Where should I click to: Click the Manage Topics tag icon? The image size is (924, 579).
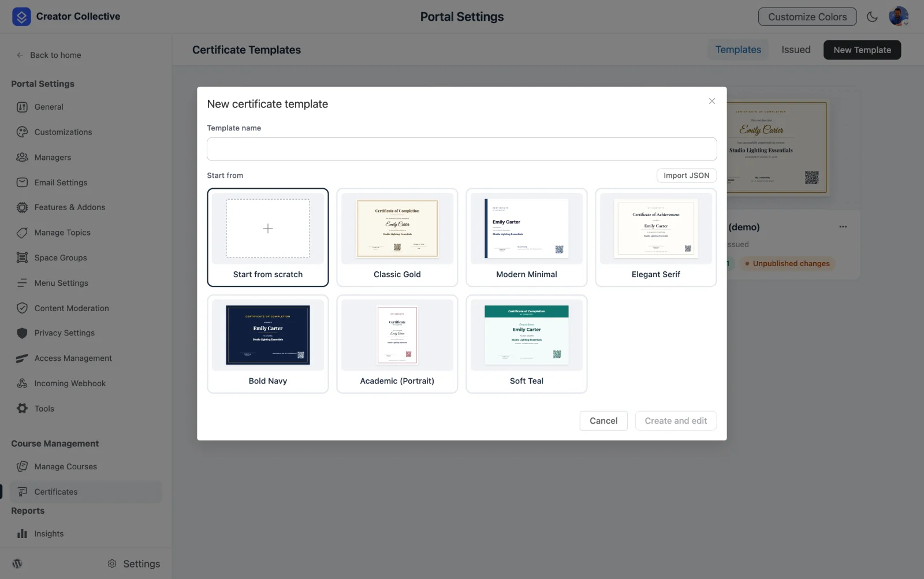click(22, 233)
